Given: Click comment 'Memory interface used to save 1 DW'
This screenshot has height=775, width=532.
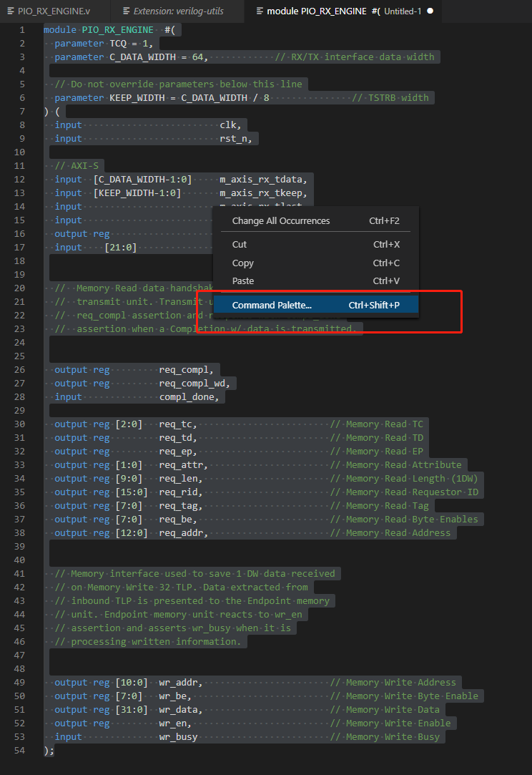Looking at the screenshot, I should tap(164, 574).
